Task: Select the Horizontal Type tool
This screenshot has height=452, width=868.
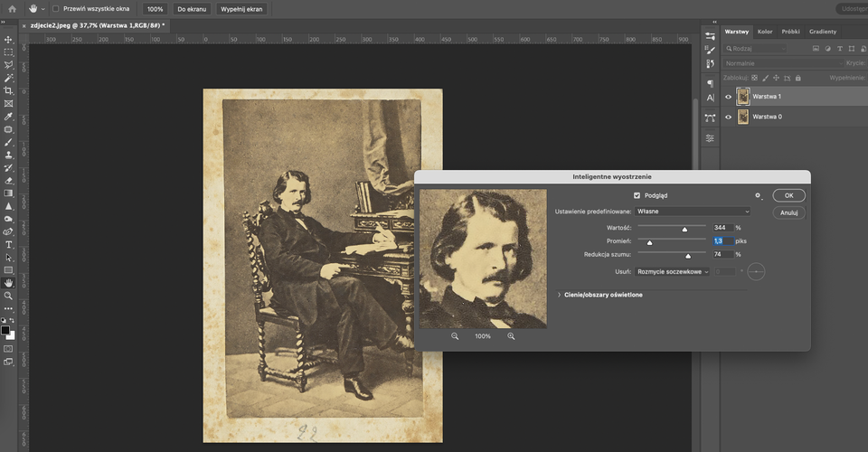Action: pos(8,245)
